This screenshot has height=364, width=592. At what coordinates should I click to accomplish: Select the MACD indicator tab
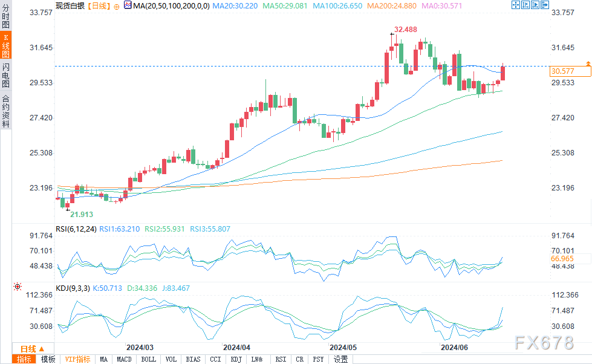(124, 359)
